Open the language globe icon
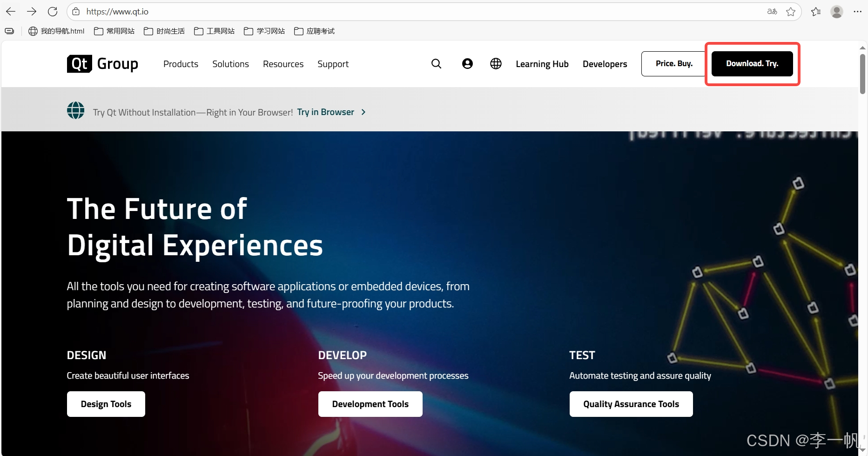Image resolution: width=868 pixels, height=456 pixels. coord(496,64)
